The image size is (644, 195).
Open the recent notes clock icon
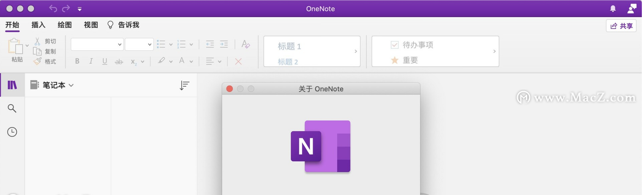(x=12, y=132)
